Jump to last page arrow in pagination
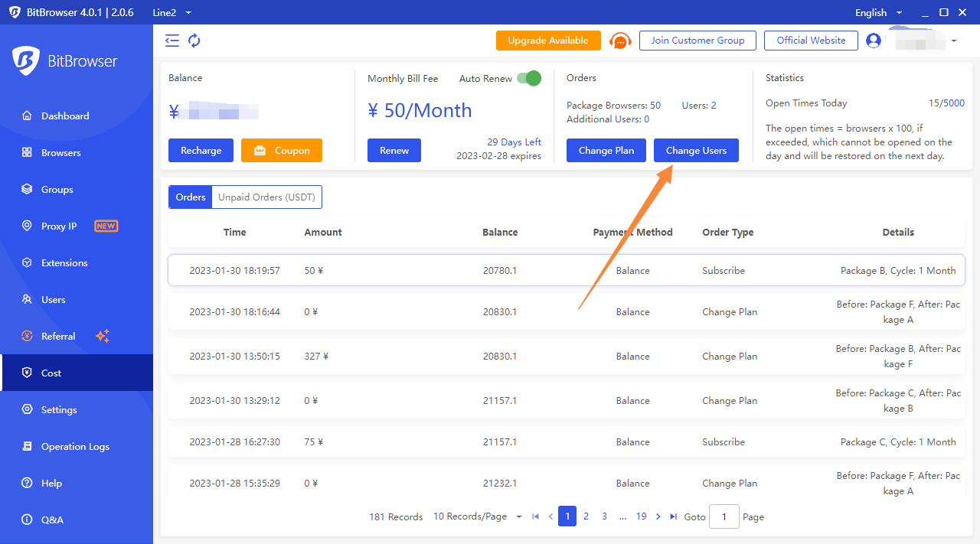The height and width of the screenshot is (544, 980). coord(673,516)
